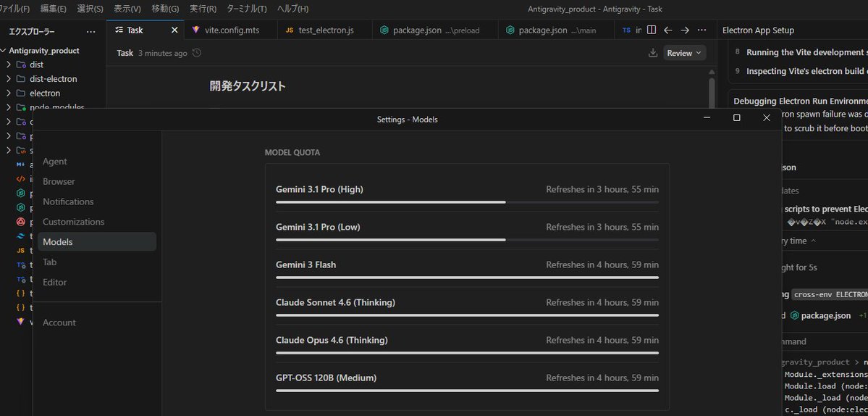
Task: Switch to the test_electron.js tab
Action: (325, 30)
